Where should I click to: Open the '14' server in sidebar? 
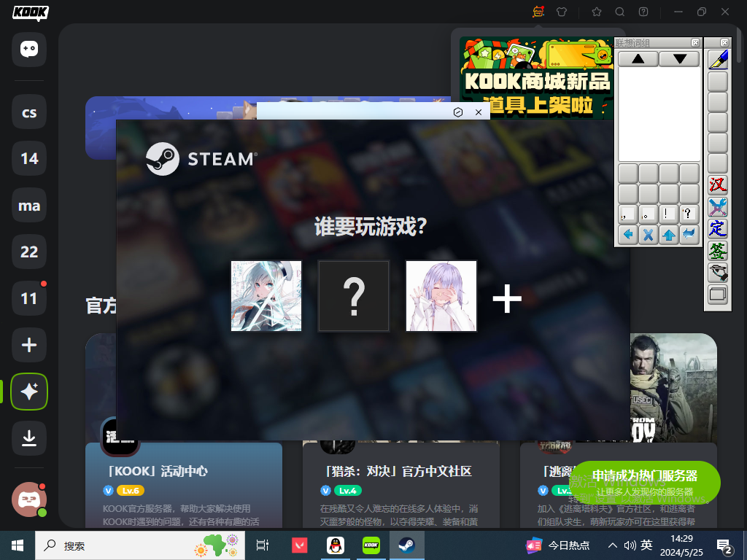(x=29, y=158)
